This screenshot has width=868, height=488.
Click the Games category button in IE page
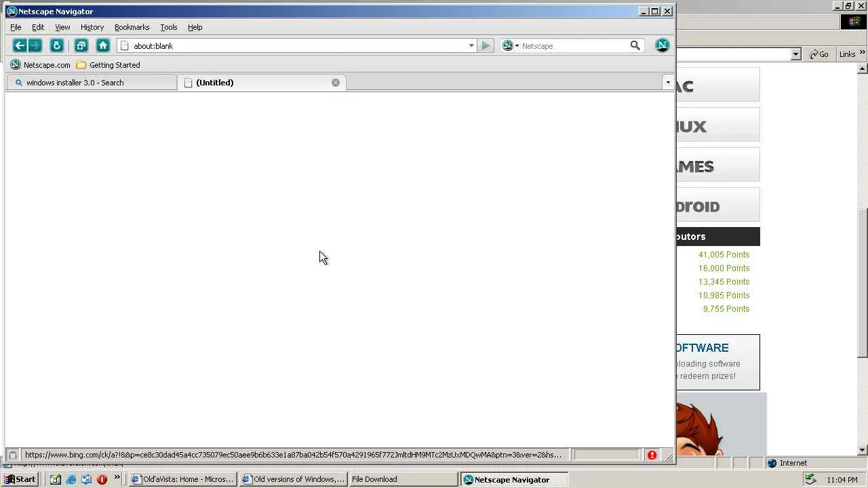click(718, 165)
